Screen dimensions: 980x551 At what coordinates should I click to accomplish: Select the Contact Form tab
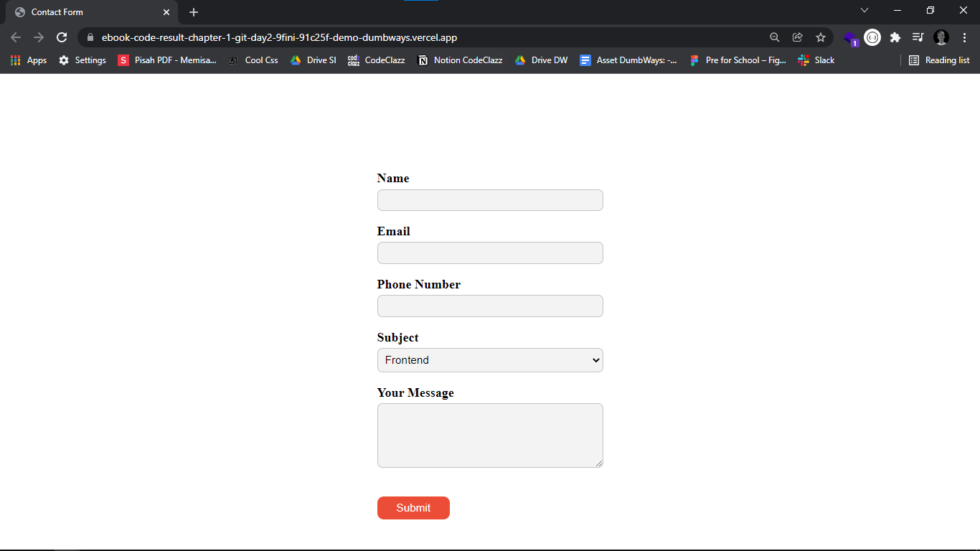[92, 12]
